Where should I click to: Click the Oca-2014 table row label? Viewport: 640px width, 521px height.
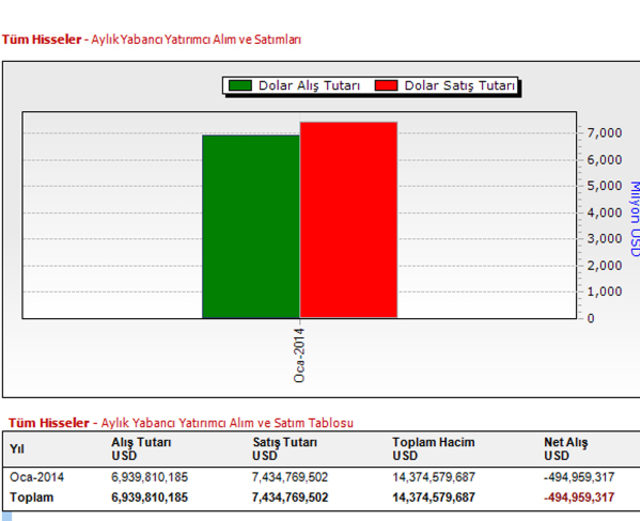37,477
